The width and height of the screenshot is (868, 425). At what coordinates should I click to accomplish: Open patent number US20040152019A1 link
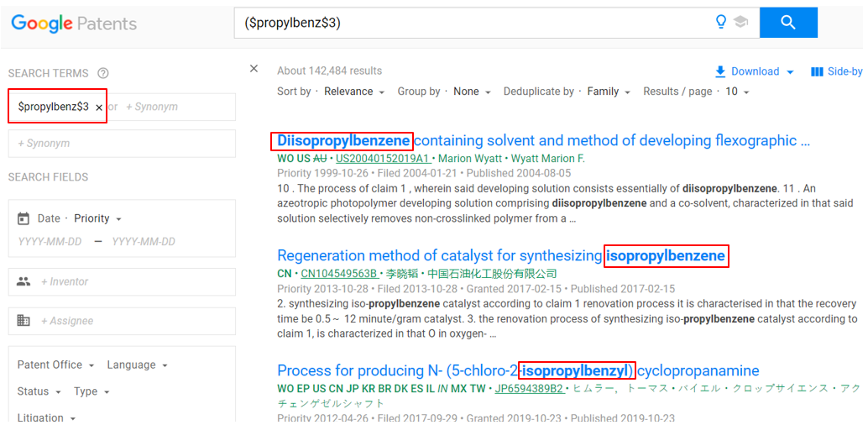(x=384, y=159)
